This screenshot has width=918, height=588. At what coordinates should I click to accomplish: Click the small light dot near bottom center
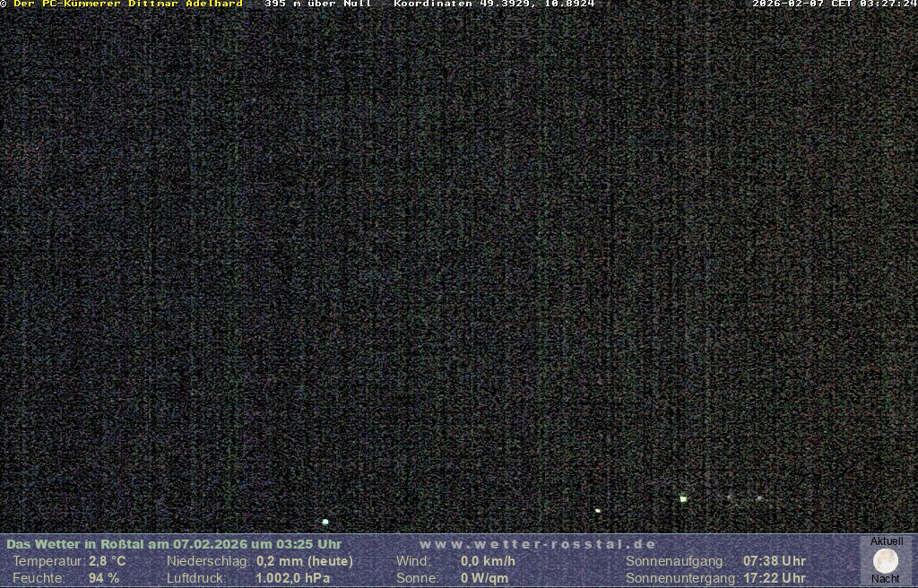pos(598,511)
